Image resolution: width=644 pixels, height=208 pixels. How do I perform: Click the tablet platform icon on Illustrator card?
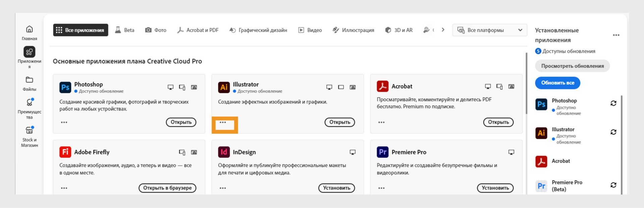tap(341, 87)
